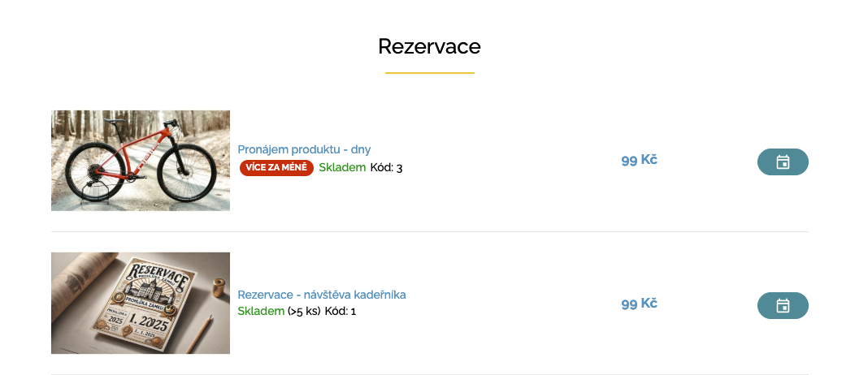
Task: Click 'Skladem' status in the bike rental row
Action: pos(342,168)
